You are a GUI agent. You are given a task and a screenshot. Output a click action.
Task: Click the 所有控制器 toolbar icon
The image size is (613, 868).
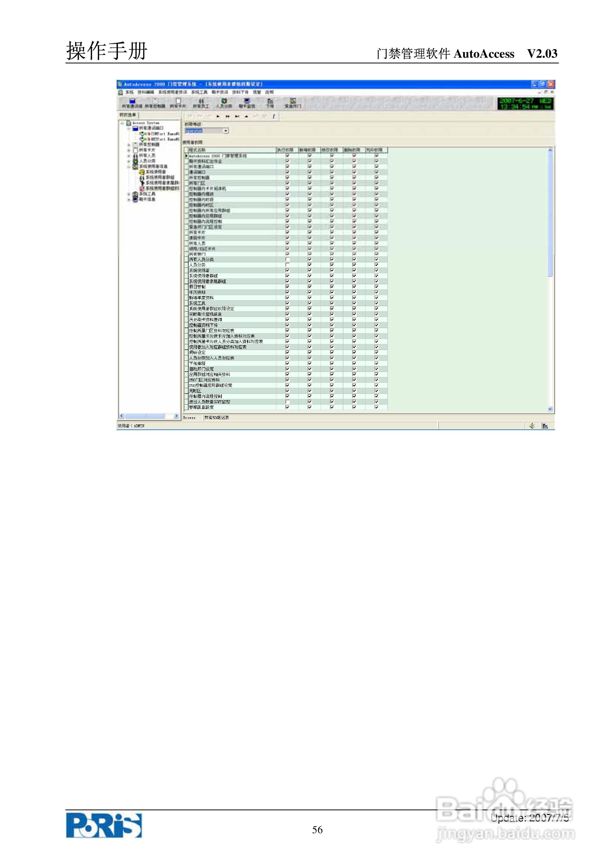(155, 103)
